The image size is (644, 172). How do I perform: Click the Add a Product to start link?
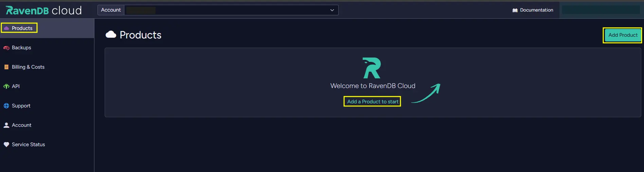point(373,102)
